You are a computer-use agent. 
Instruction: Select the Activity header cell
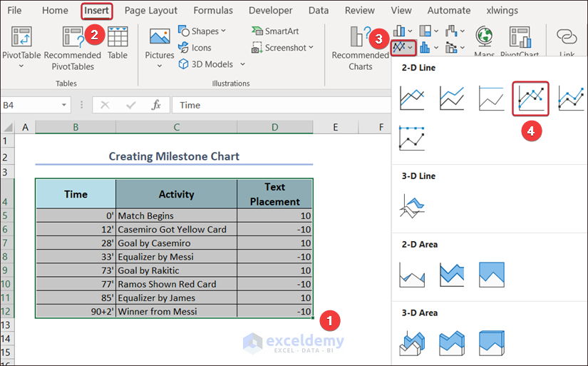click(177, 193)
